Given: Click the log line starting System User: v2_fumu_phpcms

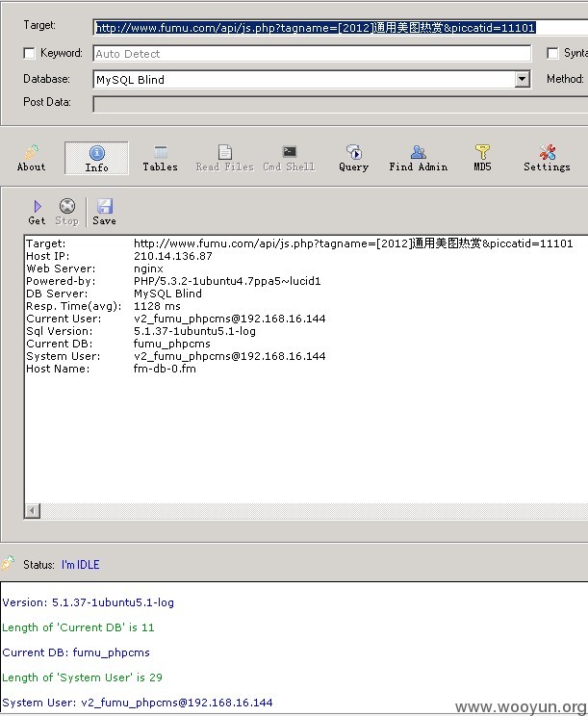Looking at the screenshot, I should coord(138,703).
